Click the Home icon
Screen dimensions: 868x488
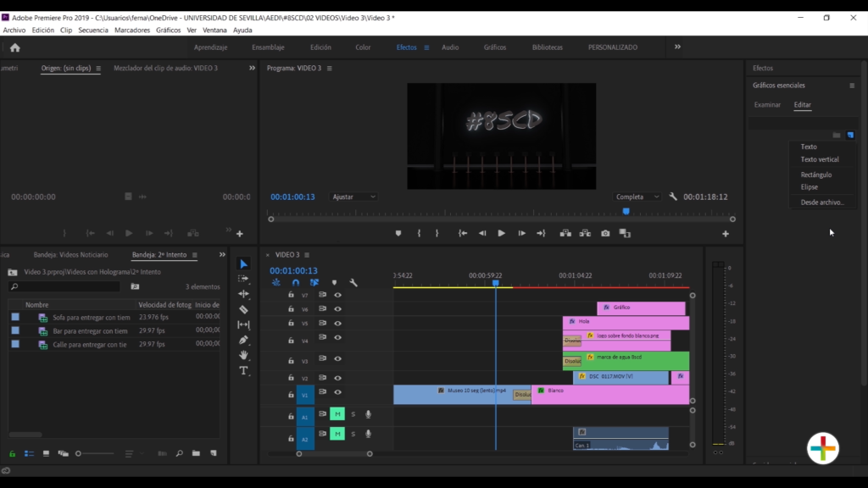15,47
